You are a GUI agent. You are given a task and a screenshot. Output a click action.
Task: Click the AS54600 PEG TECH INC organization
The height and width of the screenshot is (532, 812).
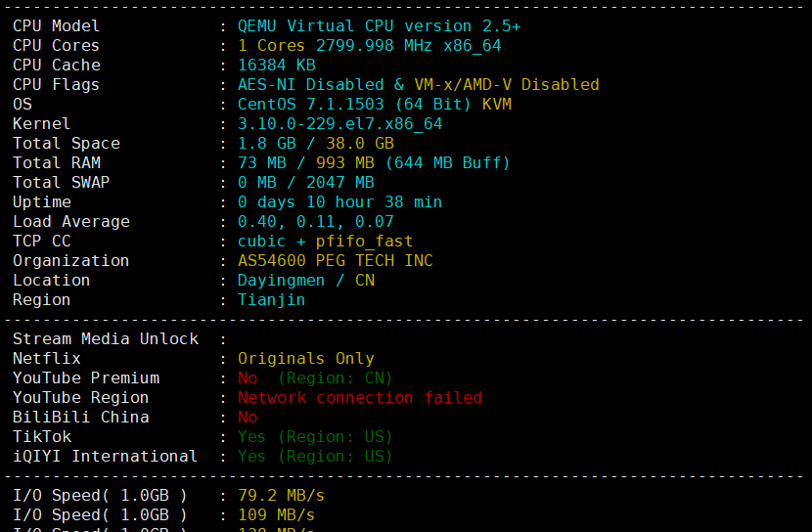coord(335,261)
